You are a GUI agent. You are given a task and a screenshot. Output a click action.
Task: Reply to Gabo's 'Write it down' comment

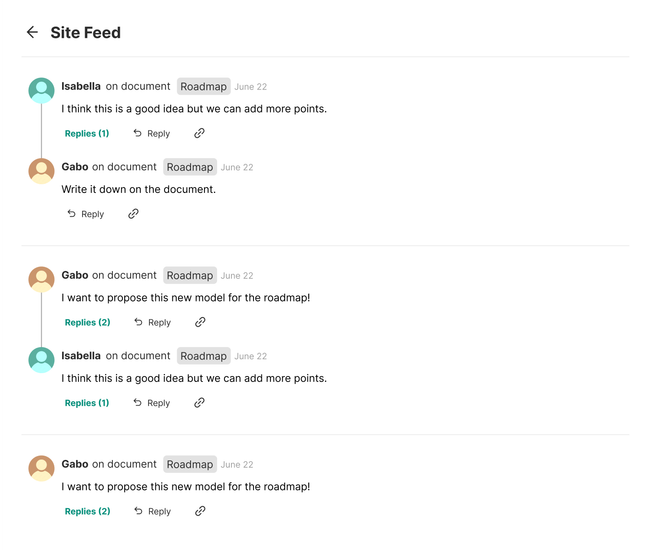[x=86, y=214]
